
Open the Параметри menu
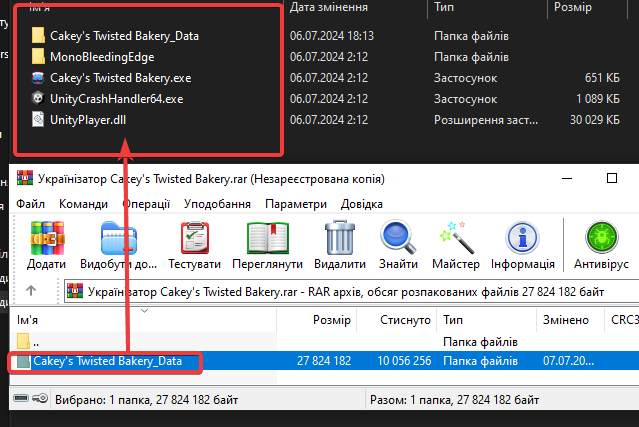[x=296, y=204]
